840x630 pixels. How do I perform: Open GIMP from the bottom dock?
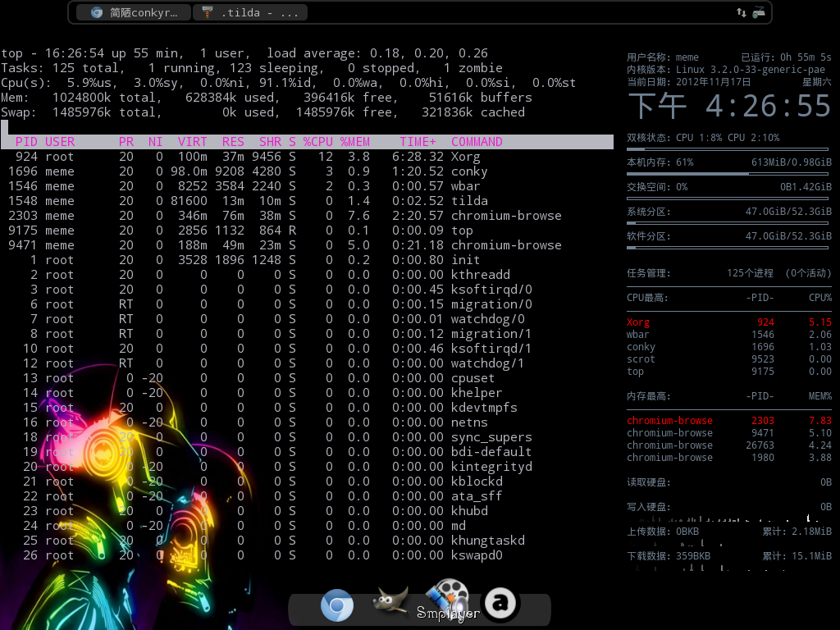[x=390, y=600]
